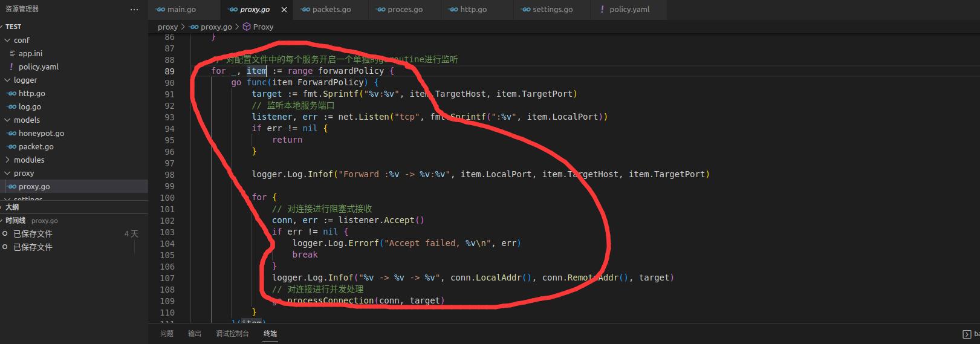Click the app.ini file icon in explorer
The height and width of the screenshot is (344, 980).
click(x=13, y=54)
